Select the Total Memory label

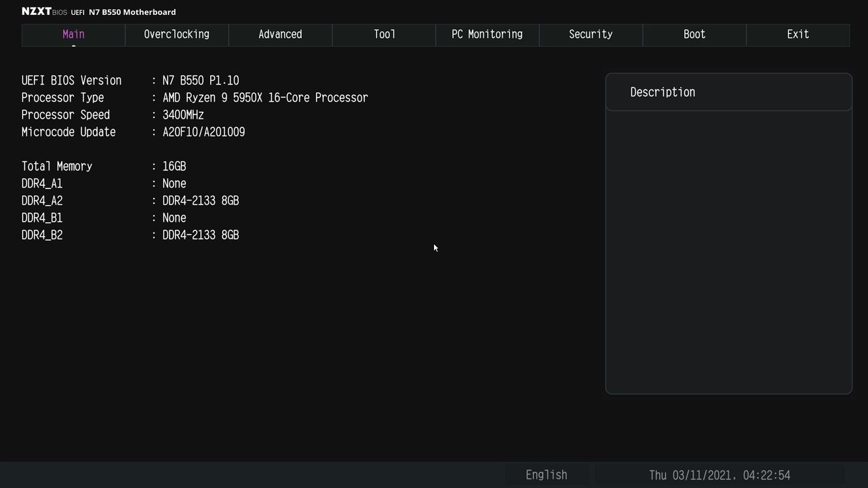click(57, 167)
